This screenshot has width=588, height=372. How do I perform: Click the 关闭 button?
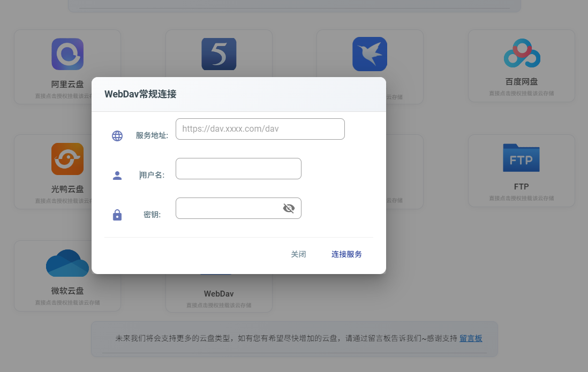click(298, 254)
